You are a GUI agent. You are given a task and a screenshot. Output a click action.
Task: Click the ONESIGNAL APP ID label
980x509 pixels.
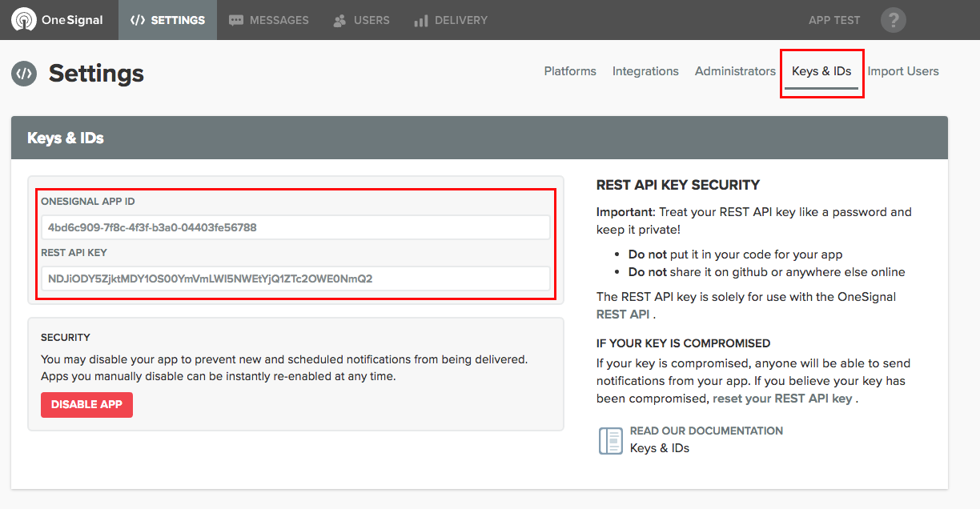pyautogui.click(x=88, y=202)
